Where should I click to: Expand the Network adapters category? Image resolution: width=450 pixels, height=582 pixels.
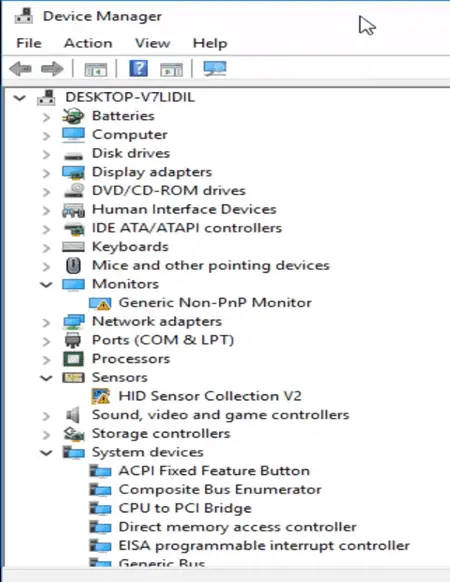(x=46, y=323)
